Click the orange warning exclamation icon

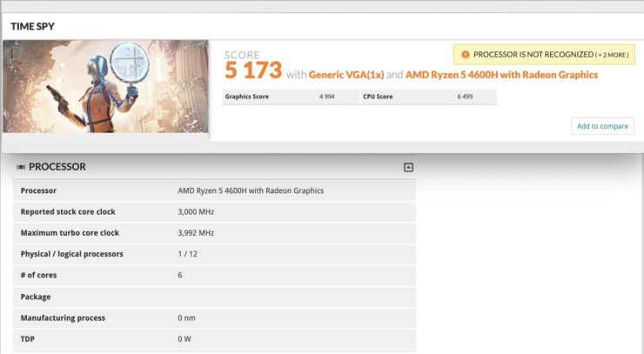465,55
